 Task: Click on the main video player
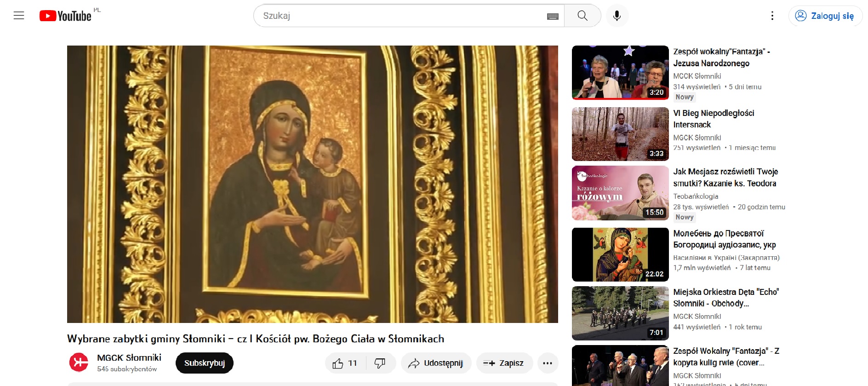tap(312, 184)
